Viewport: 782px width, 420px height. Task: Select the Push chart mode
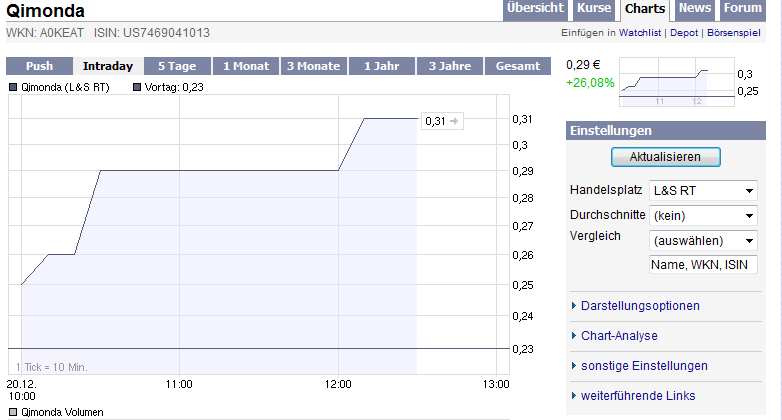(39, 66)
